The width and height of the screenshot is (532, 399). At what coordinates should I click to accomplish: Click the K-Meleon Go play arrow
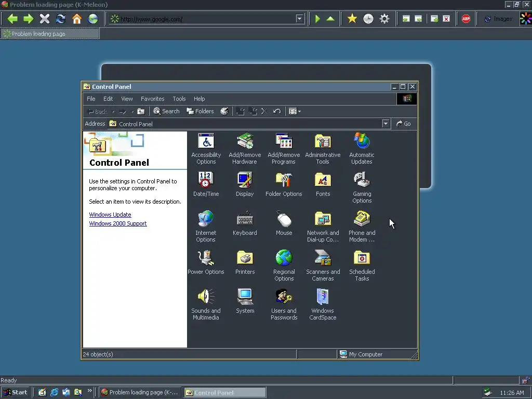pos(317,19)
